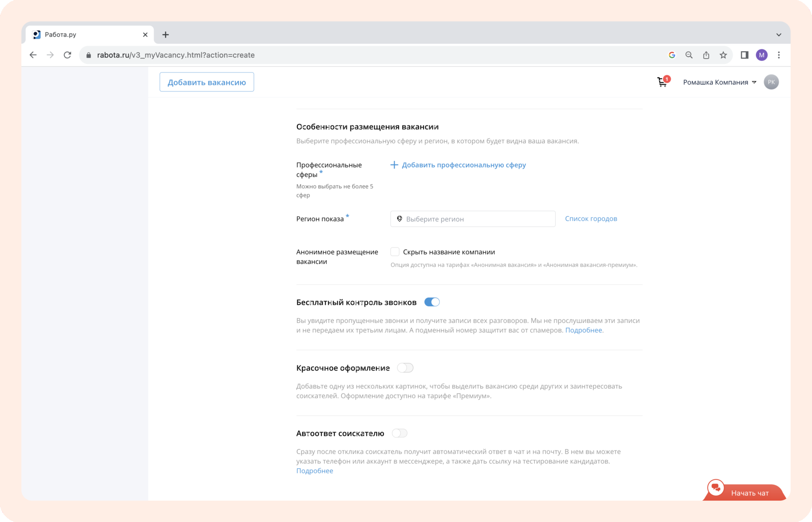Switch to the Работа.ру tab
Screen dimensions: 812x522
[x=89, y=35]
